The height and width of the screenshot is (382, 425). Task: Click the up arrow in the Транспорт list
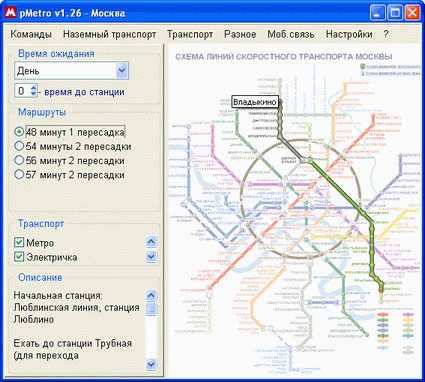151,241
